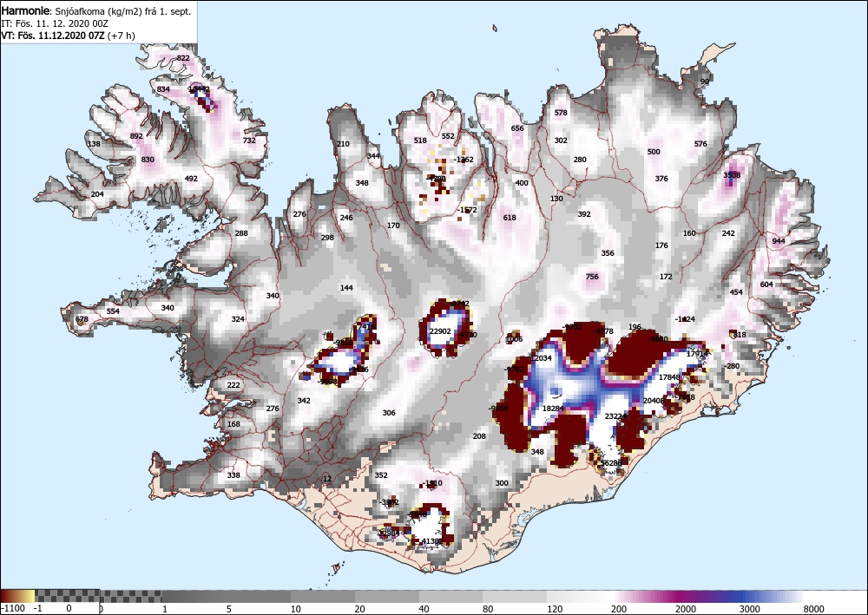
Task: Click the legend value 80
Action: [x=488, y=609]
